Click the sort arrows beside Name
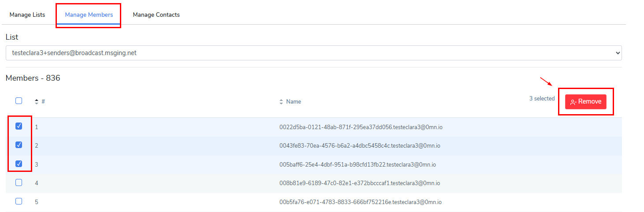 coord(281,102)
